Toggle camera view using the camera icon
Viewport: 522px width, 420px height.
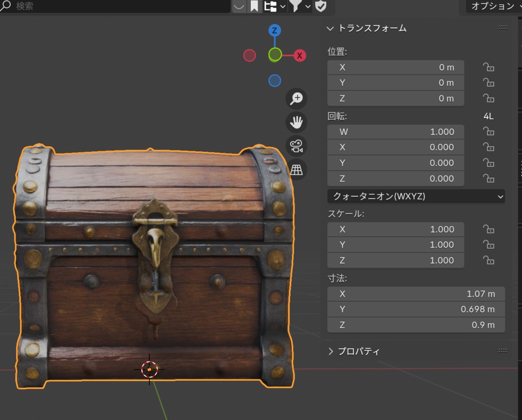[296, 146]
